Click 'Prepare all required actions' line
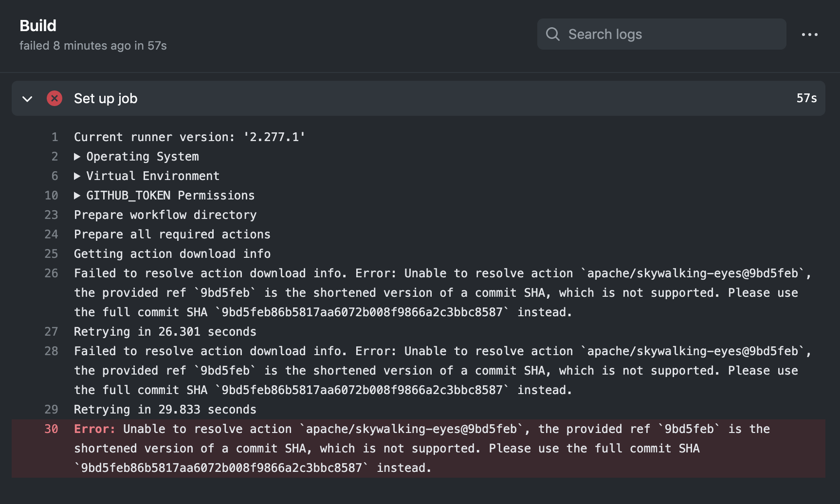840x504 pixels. coord(172,234)
